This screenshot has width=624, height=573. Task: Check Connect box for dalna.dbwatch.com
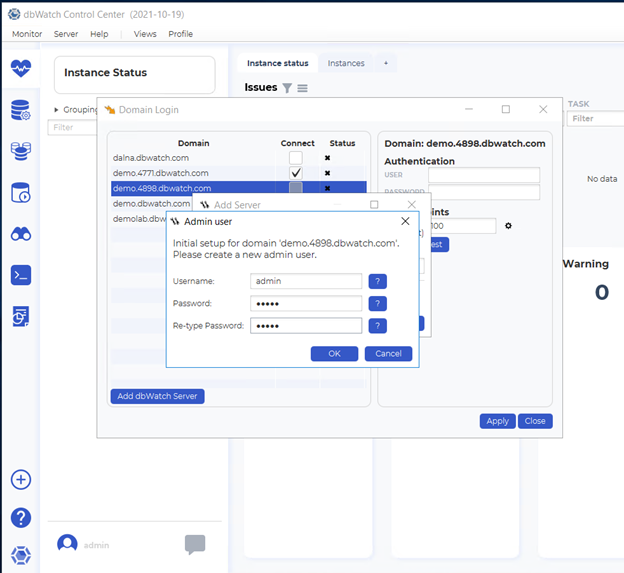(x=296, y=158)
